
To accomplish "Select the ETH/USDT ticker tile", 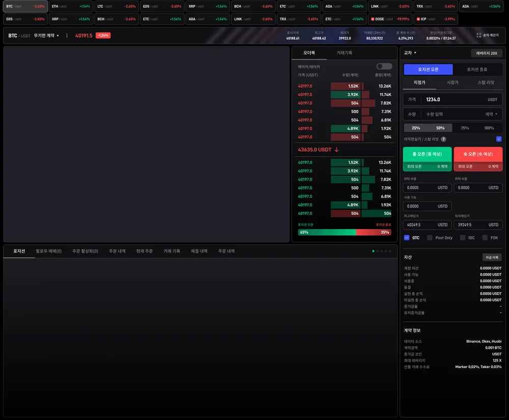I will pyautogui.click(x=71, y=6).
